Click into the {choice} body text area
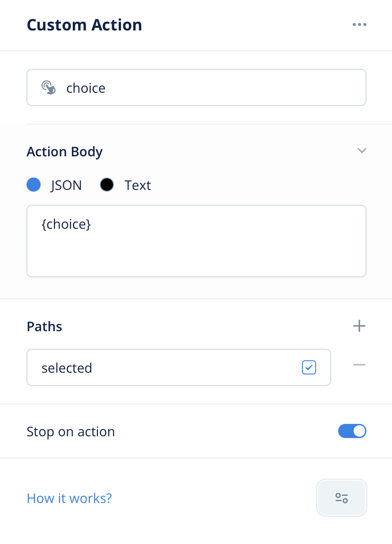 [196, 241]
